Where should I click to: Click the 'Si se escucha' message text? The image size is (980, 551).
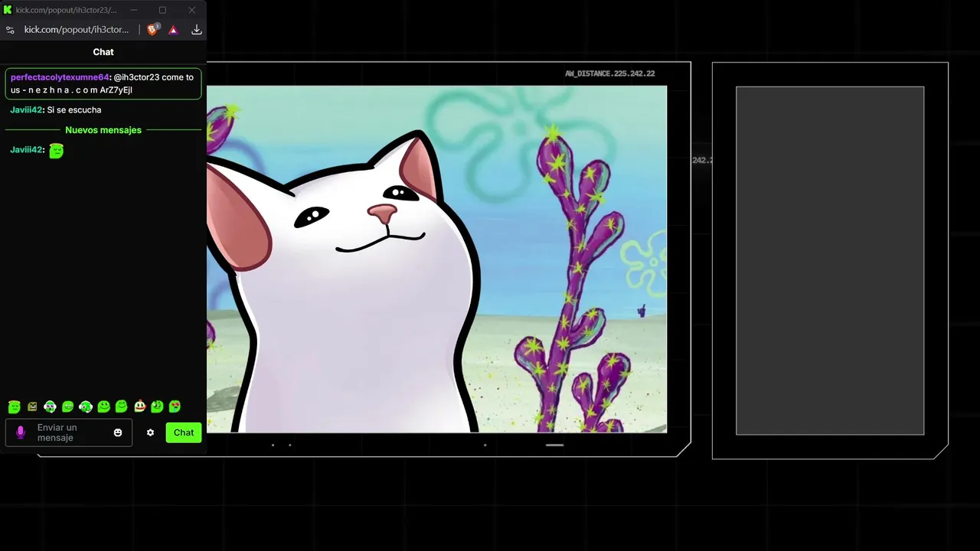[x=74, y=109]
